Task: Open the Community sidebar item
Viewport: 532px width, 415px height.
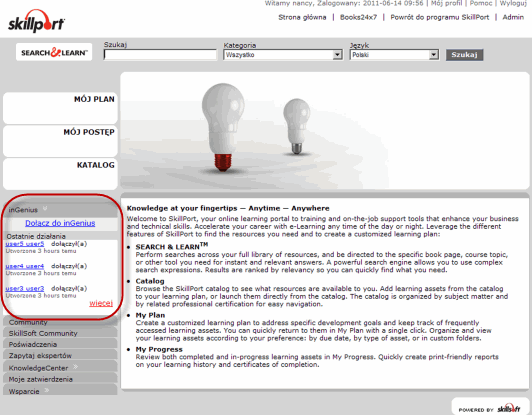Action: click(60, 322)
